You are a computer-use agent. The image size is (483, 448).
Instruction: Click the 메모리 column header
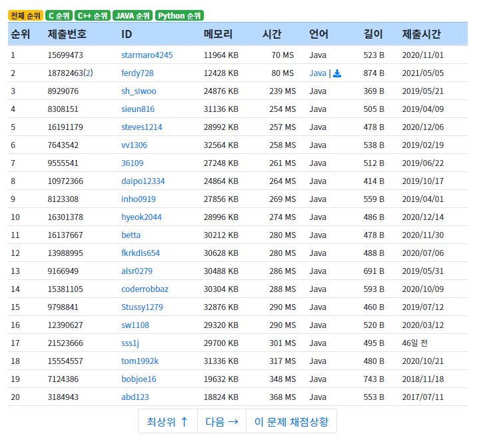pos(218,34)
